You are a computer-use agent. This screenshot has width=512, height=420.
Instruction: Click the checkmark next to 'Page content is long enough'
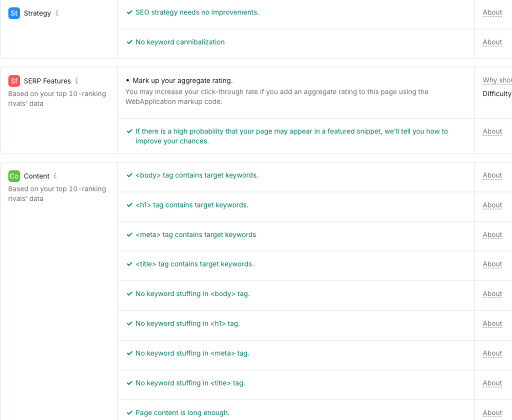[128, 412]
